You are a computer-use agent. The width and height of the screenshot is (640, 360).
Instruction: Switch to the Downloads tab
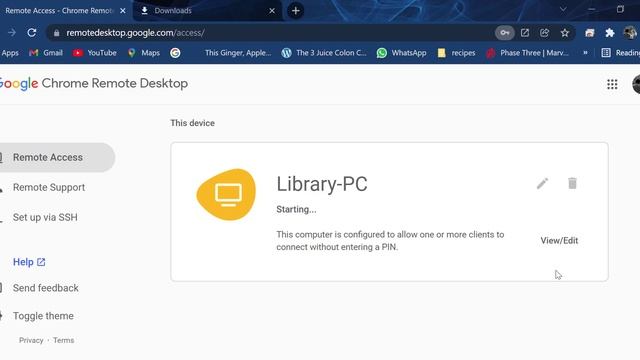coord(207,11)
